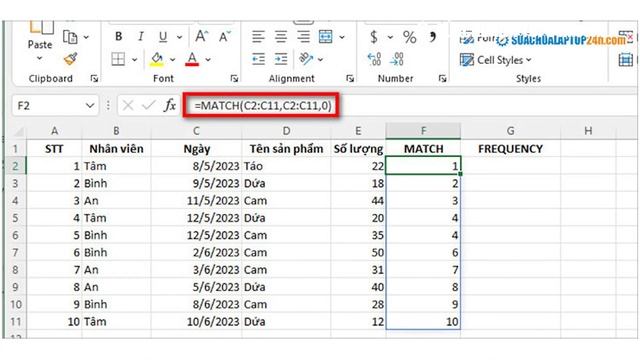Center align text
Viewport: 640px width, 360px height.
coord(281,37)
